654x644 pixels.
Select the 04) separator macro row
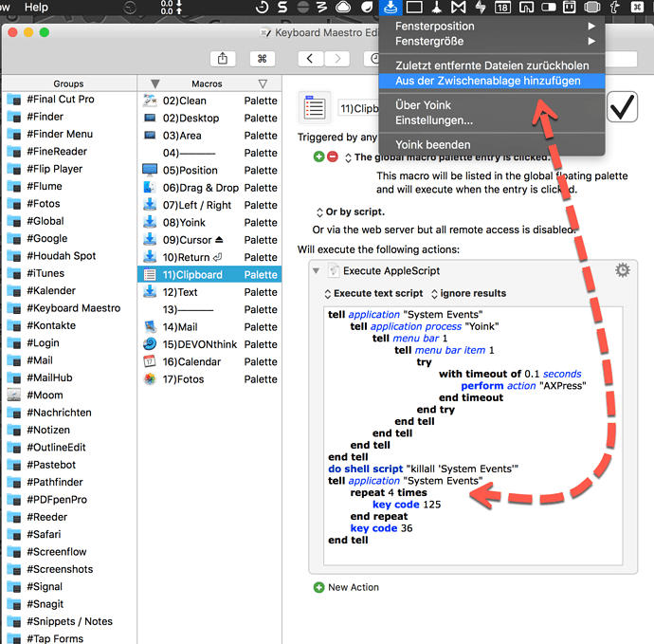pyautogui.click(x=209, y=153)
